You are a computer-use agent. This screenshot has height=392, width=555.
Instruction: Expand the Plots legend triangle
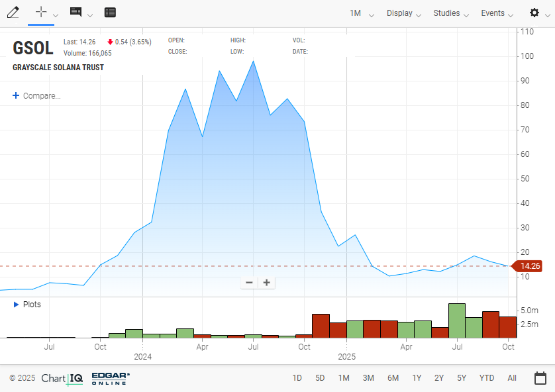(16, 304)
